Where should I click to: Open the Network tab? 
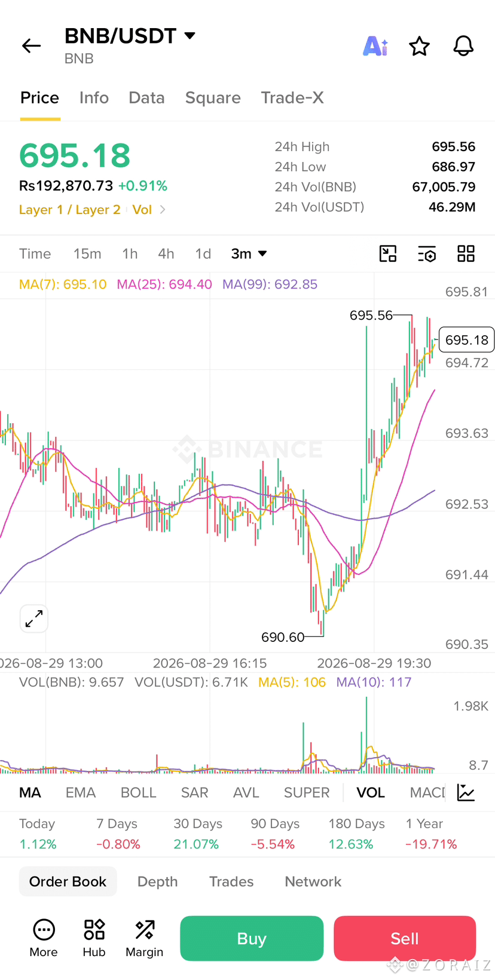(x=313, y=881)
